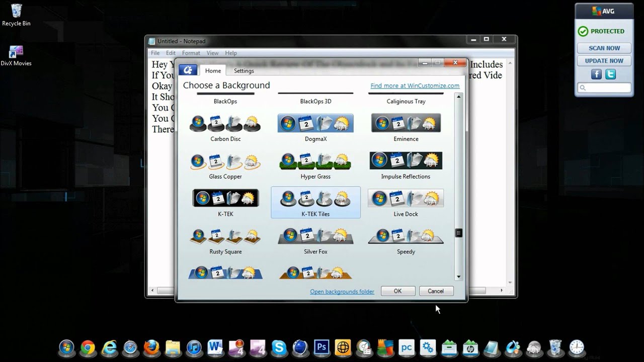Open AVG Twitter icon
This screenshot has width=644, height=362.
610,74
